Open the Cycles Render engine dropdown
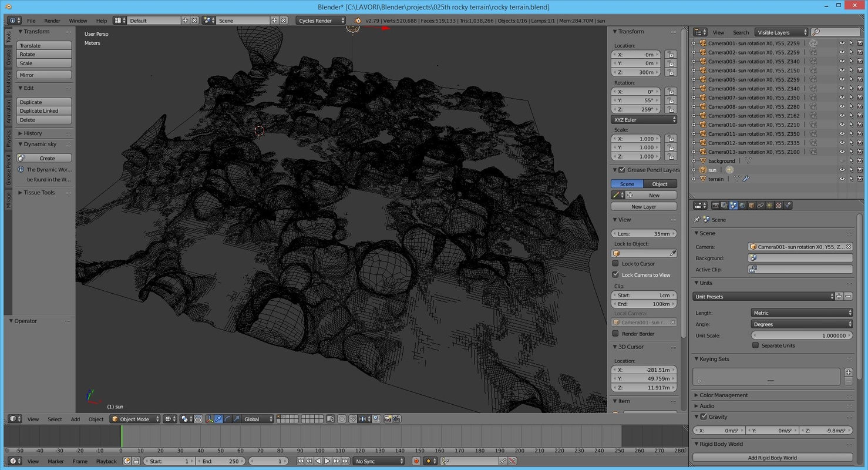This screenshot has width=868, height=470. pyautogui.click(x=319, y=21)
